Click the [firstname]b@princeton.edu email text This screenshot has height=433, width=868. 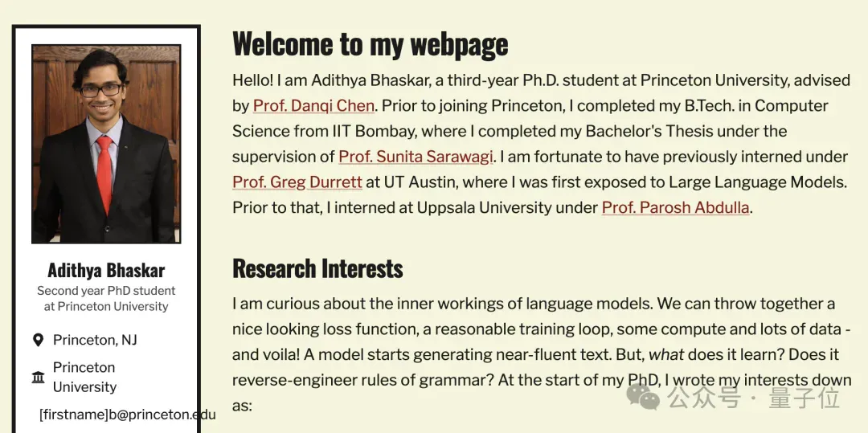click(127, 415)
